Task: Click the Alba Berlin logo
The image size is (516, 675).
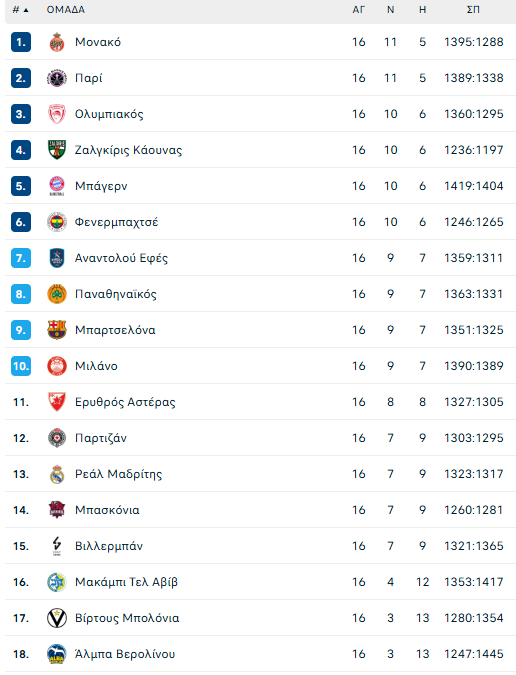Action: point(57,654)
